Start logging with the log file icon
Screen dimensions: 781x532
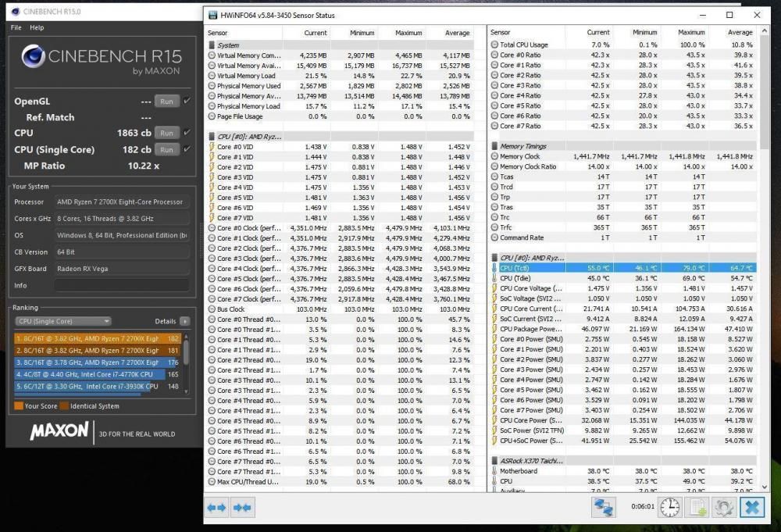point(697,507)
